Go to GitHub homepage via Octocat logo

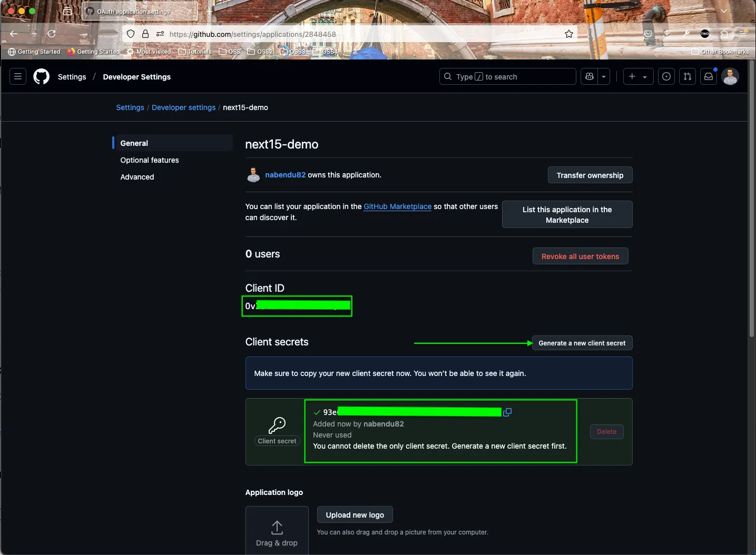click(42, 76)
